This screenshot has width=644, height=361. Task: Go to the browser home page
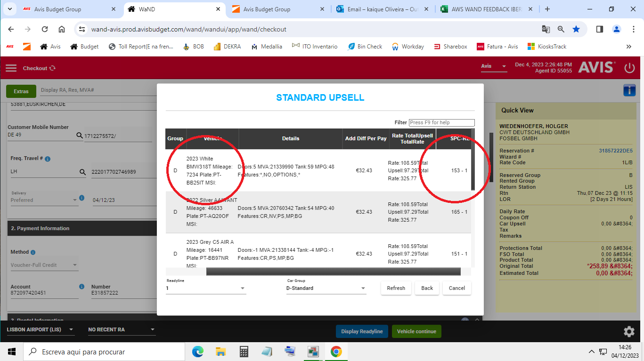click(62, 29)
